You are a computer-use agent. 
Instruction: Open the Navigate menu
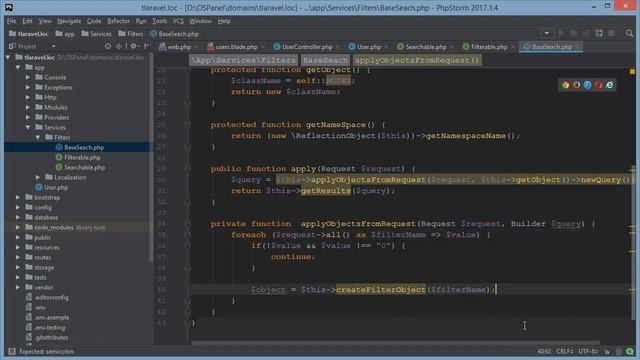(69, 21)
